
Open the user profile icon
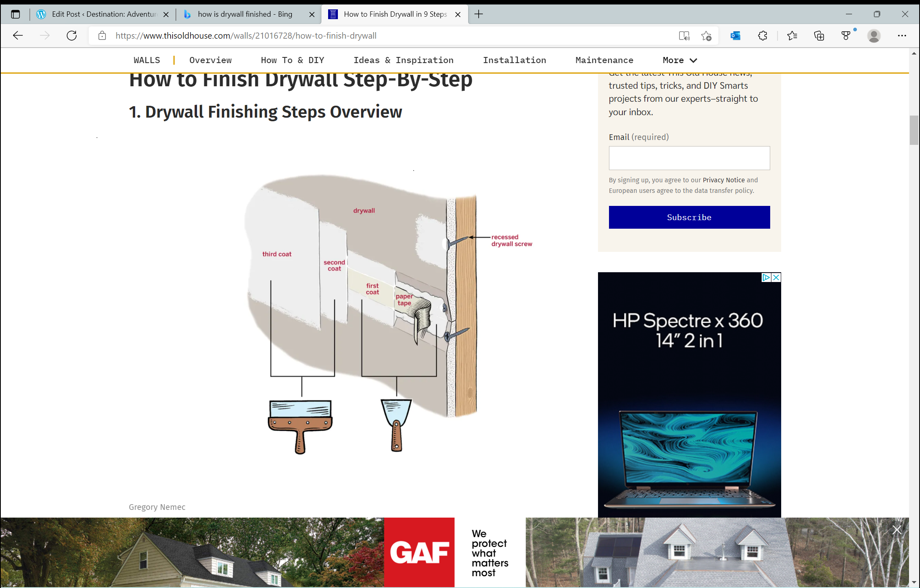tap(874, 36)
